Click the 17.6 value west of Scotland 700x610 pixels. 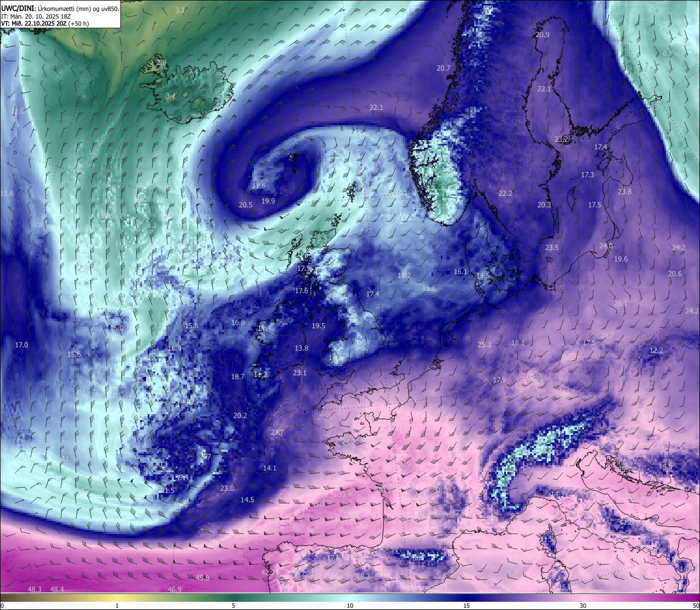tap(301, 291)
